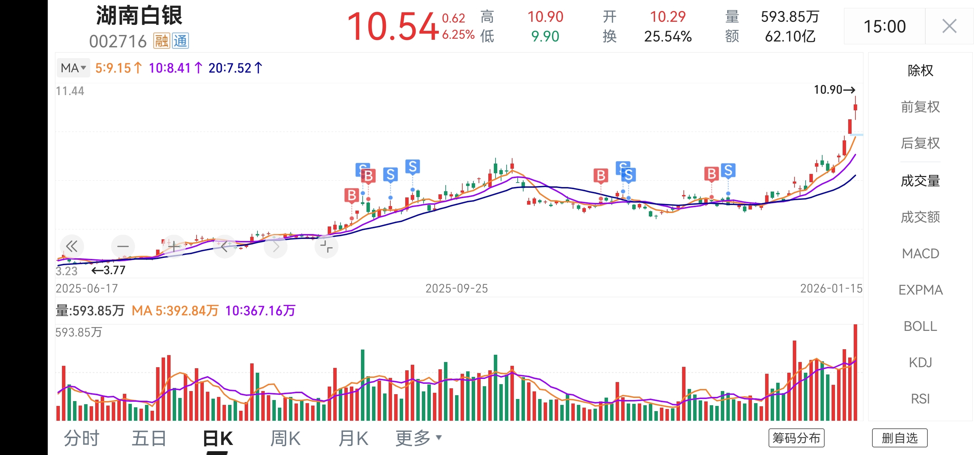Open the MA indicator dropdown
This screenshot has width=980, height=455.
[73, 68]
